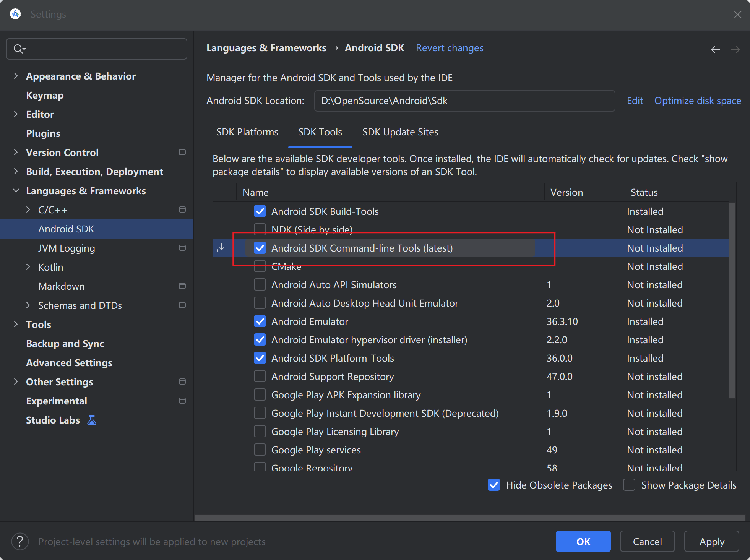
Task: Click the search magnifier icon
Action: click(x=18, y=49)
